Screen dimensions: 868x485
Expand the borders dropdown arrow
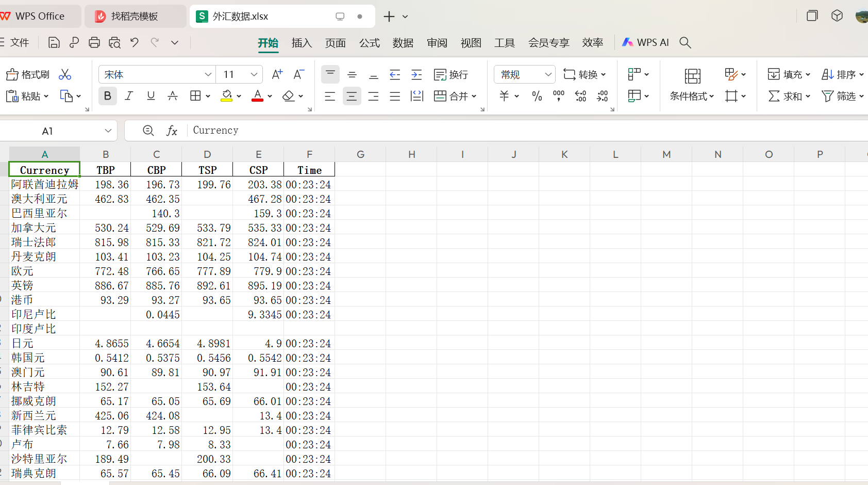point(208,96)
